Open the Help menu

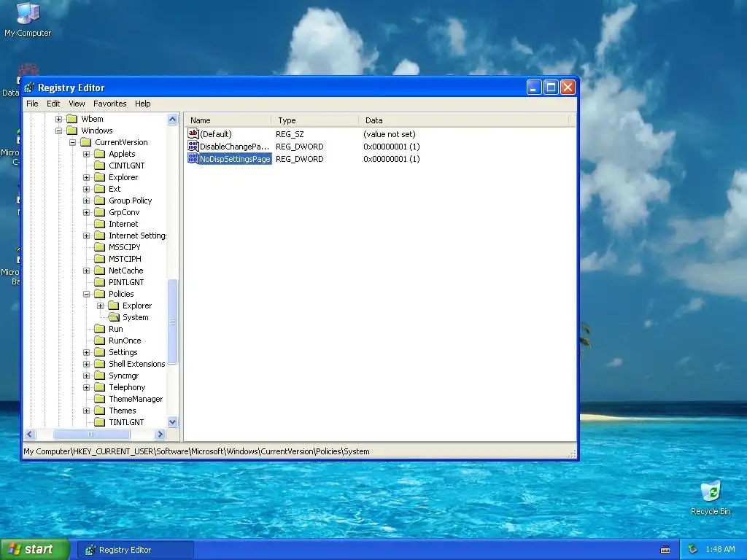(142, 104)
